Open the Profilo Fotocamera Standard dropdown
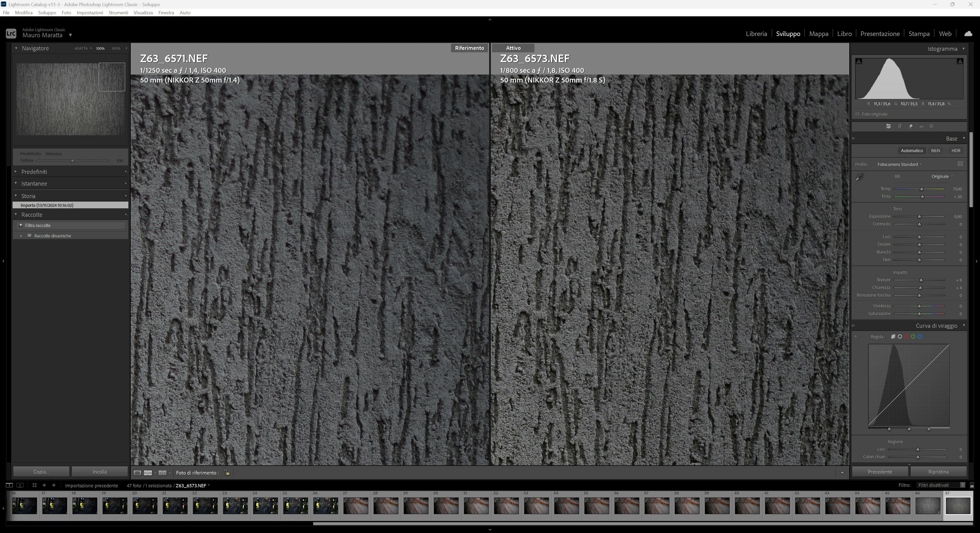This screenshot has height=533, width=980. coord(899,164)
